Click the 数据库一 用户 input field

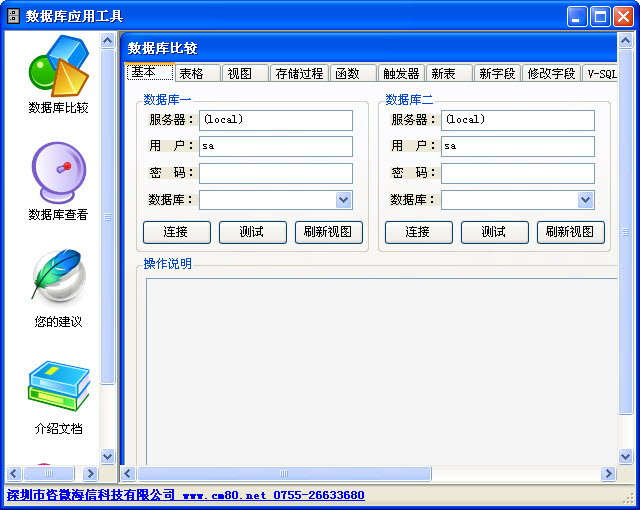point(276,147)
